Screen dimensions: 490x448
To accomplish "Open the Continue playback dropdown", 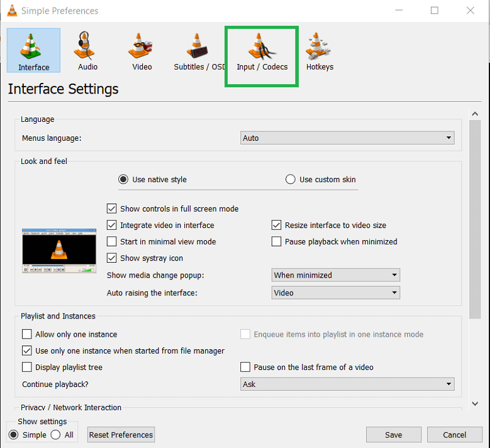I will [347, 384].
